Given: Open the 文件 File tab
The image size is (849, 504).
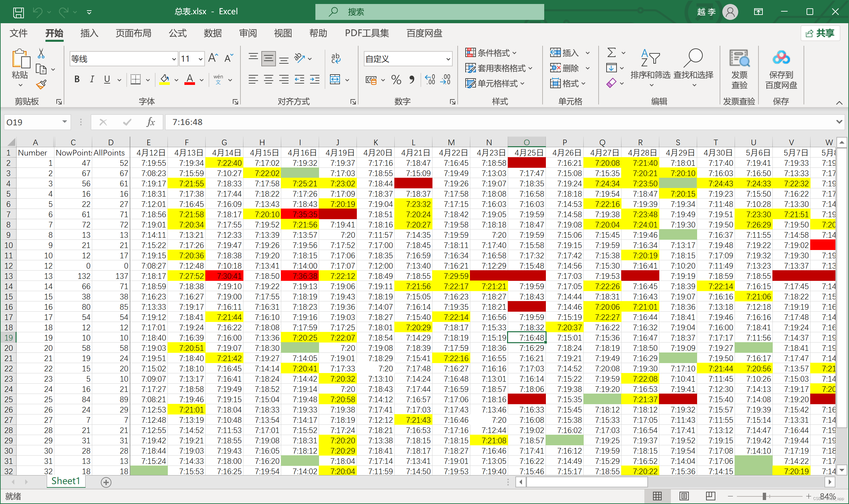Looking at the screenshot, I should coord(19,33).
